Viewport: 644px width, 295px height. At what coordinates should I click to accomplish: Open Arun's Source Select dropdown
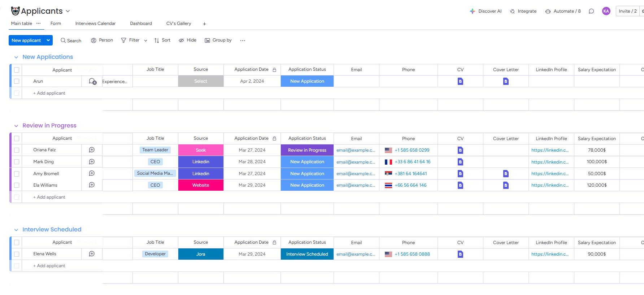[x=201, y=81]
